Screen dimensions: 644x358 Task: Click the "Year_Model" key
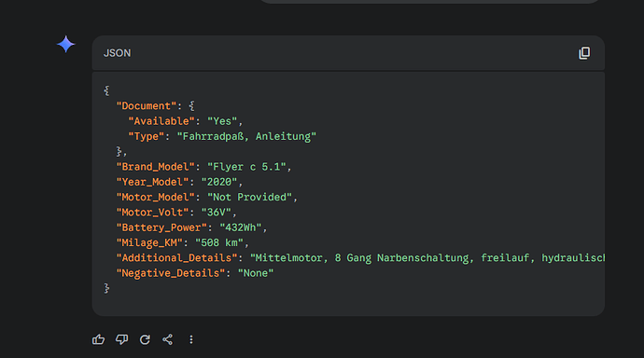(152, 182)
